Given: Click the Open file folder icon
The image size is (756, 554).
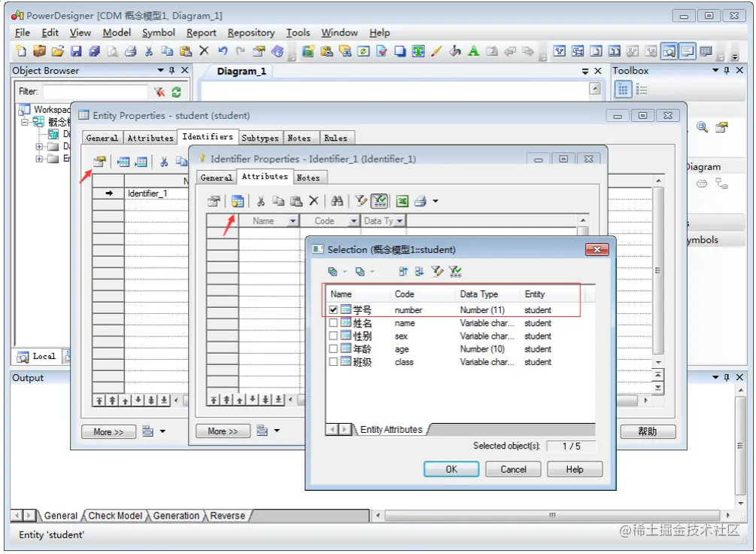Looking at the screenshot, I should click(58, 50).
